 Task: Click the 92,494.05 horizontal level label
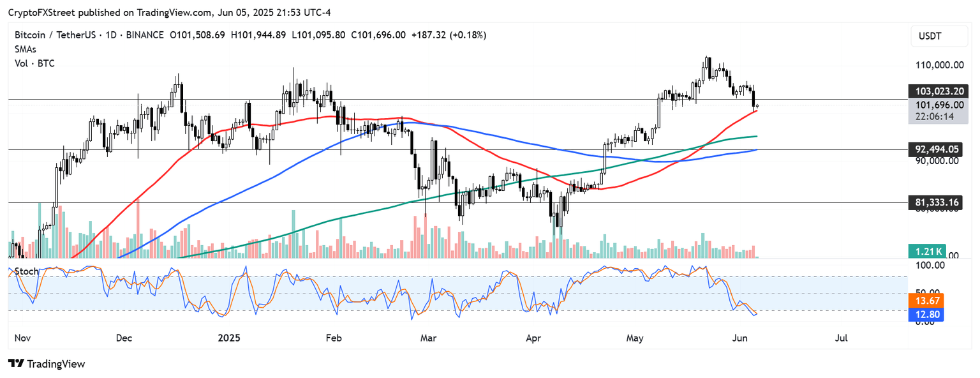tap(936, 149)
